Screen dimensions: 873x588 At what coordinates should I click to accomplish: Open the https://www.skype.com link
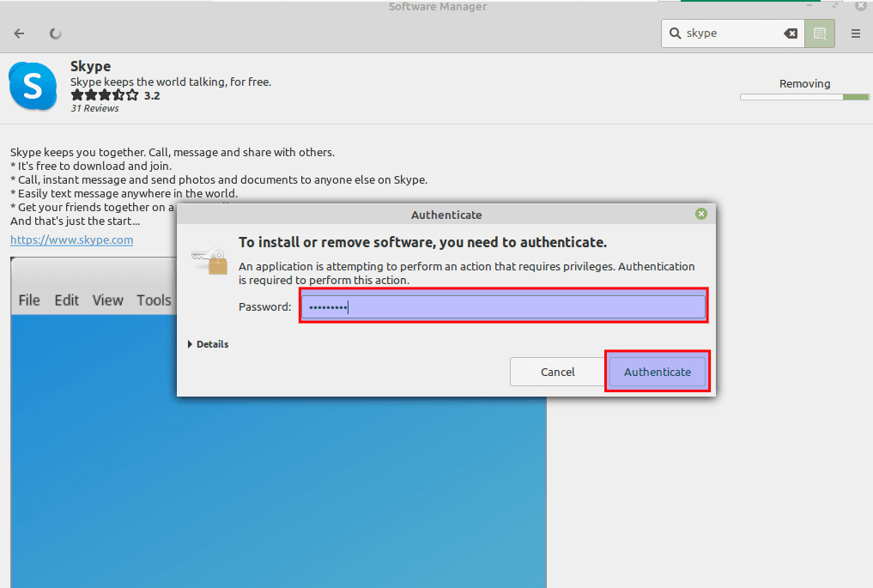[x=71, y=239]
